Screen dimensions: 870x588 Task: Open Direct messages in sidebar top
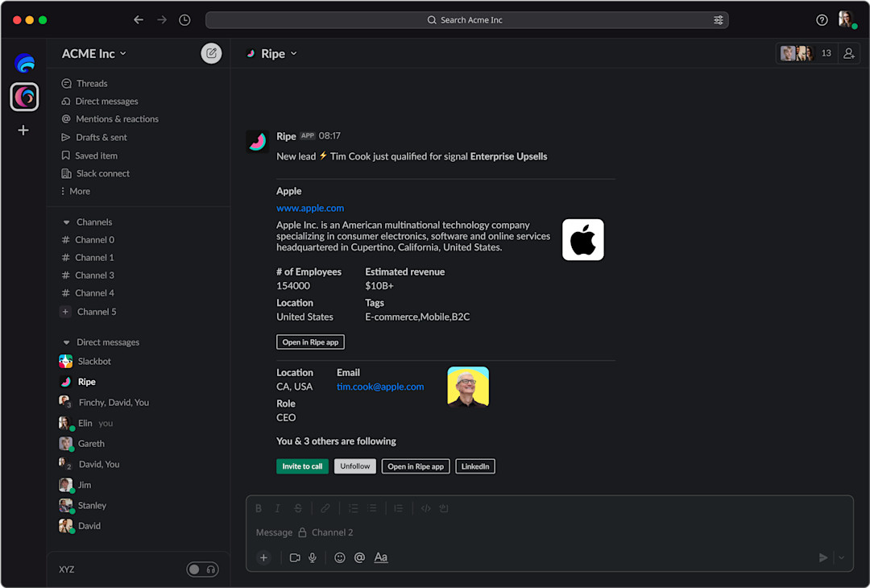click(99, 101)
